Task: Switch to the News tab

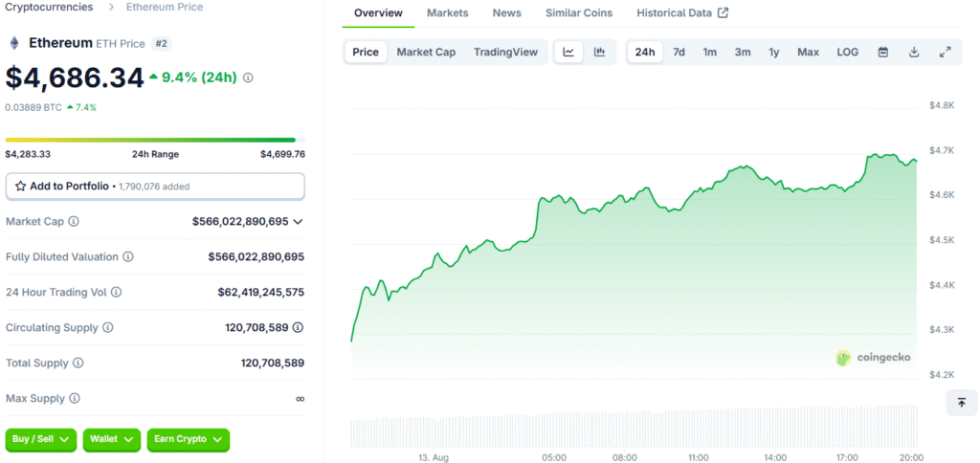Action: tap(507, 13)
